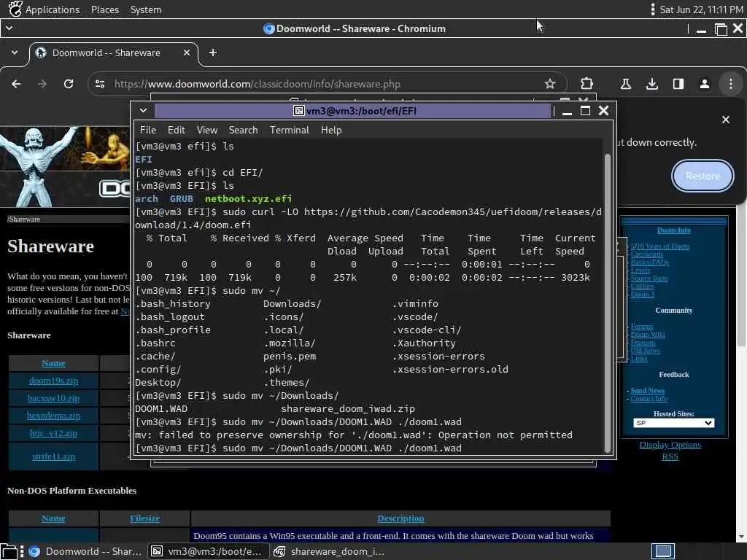The width and height of the screenshot is (747, 560).
Task: Click the Name header in Shareware table
Action: coord(53,363)
